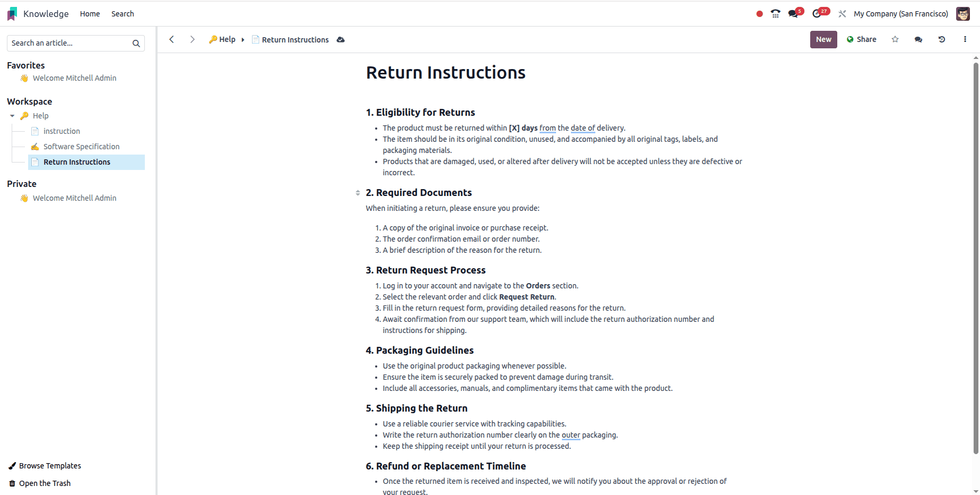Open the three-dot more actions menu

pyautogui.click(x=965, y=39)
